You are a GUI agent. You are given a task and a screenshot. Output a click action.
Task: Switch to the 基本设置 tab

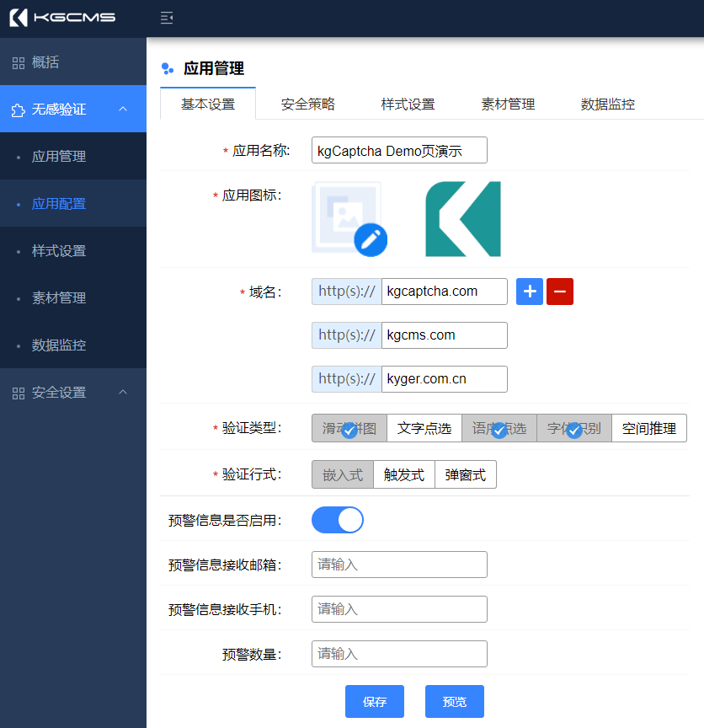pos(208,104)
